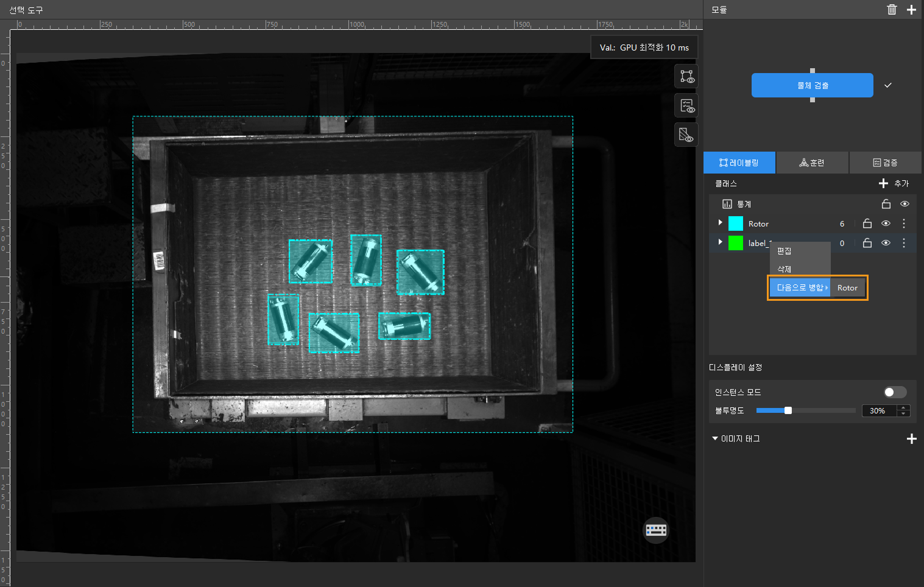Switch to the training tab
Viewport: 924px width, 587px height.
click(x=812, y=163)
